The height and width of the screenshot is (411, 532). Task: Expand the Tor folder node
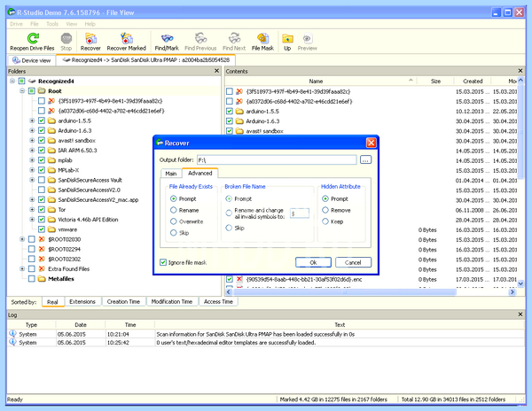coord(32,210)
